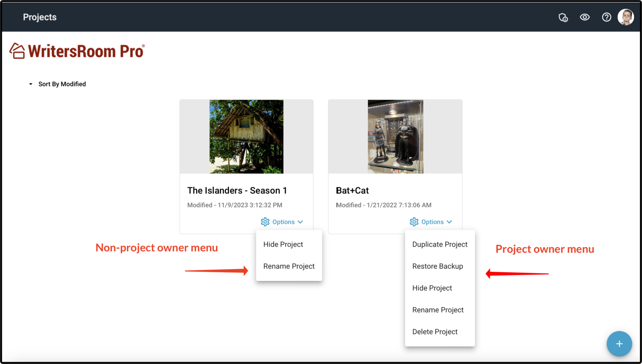642x364 pixels.
Task: Click the gear icon beside Bat+Cat's Options
Action: pyautogui.click(x=414, y=222)
